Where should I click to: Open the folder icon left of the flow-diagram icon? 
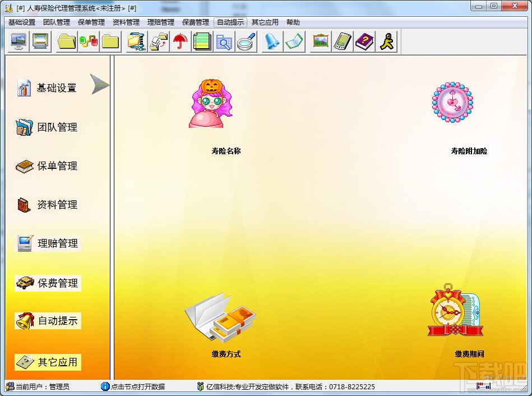point(67,42)
